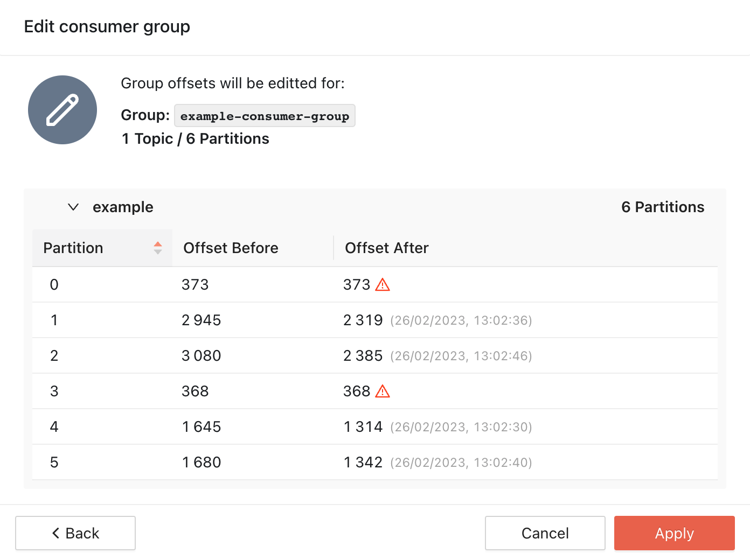The width and height of the screenshot is (750, 560).
Task: Click offset before value 368
Action: tap(195, 391)
